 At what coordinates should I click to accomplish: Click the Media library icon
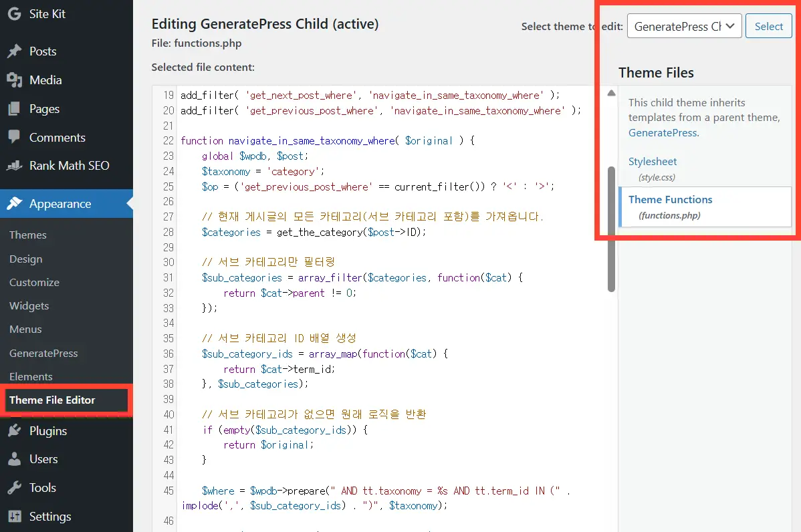pos(14,80)
